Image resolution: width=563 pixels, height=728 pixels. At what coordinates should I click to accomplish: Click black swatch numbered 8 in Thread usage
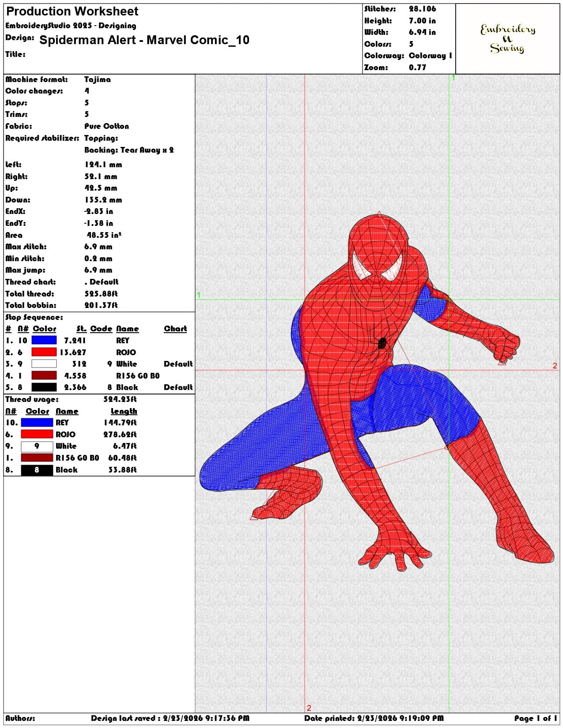tap(37, 470)
